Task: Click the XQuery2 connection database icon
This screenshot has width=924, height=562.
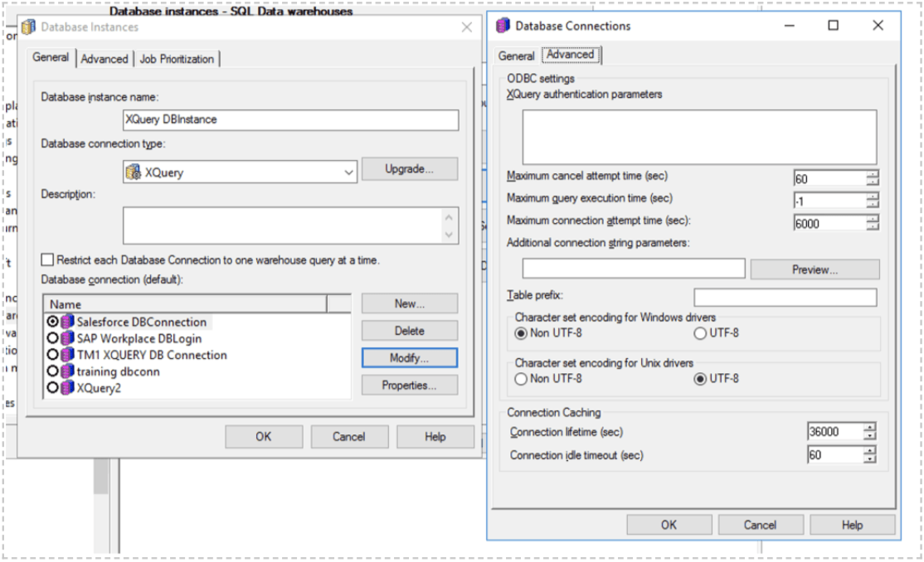Action: click(68, 388)
